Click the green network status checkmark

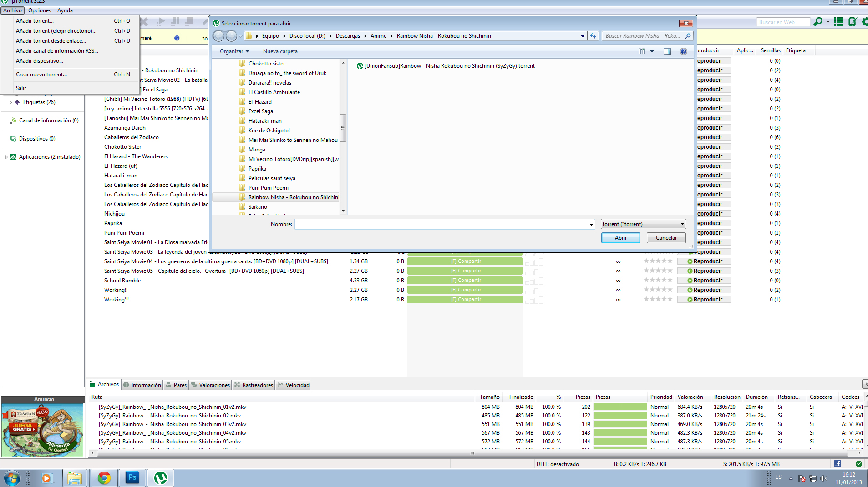tap(858, 464)
